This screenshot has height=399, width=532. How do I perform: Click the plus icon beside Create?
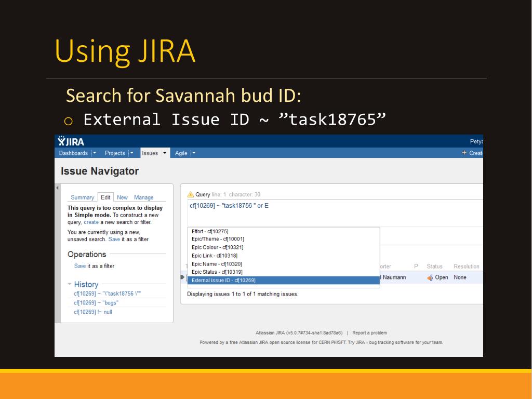pos(464,153)
